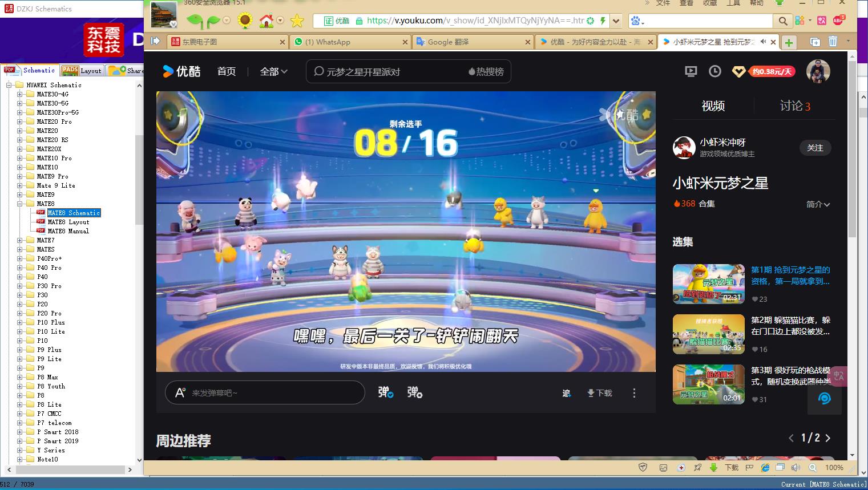Open the Baidu paw search engine selector
Image resolution: width=868 pixels, height=490 pixels.
tap(636, 21)
